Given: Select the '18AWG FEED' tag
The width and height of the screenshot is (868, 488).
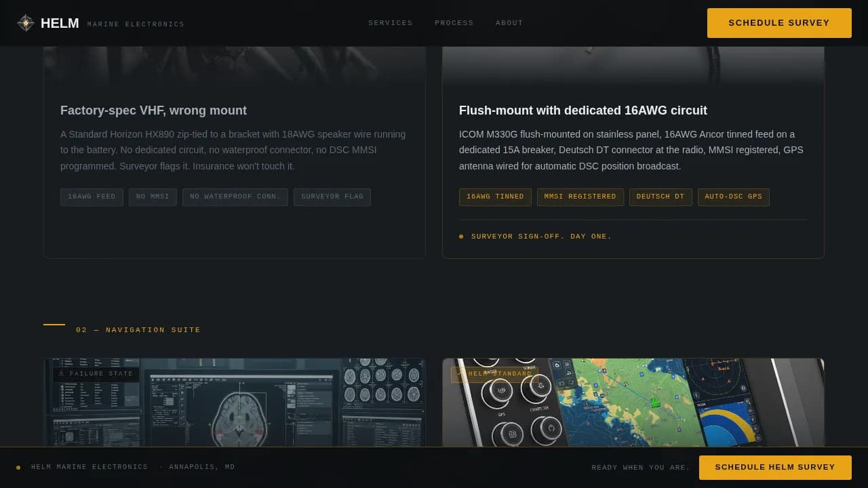Looking at the screenshot, I should click(x=92, y=197).
